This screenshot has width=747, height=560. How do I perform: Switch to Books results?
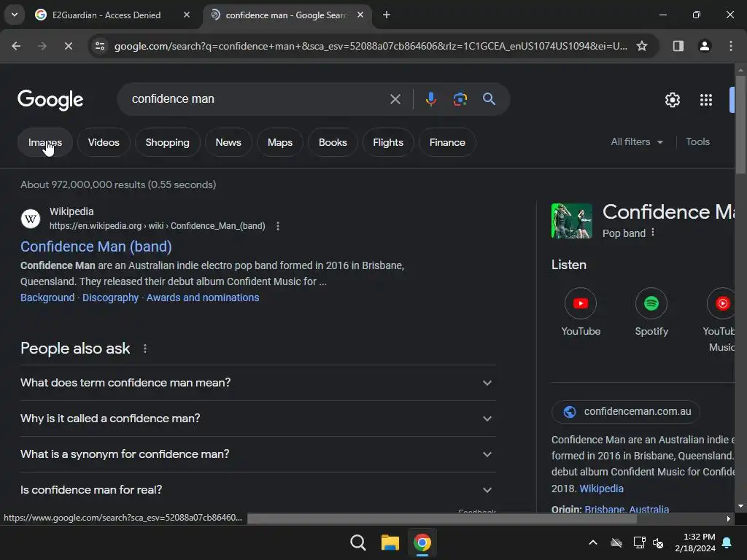tap(333, 142)
